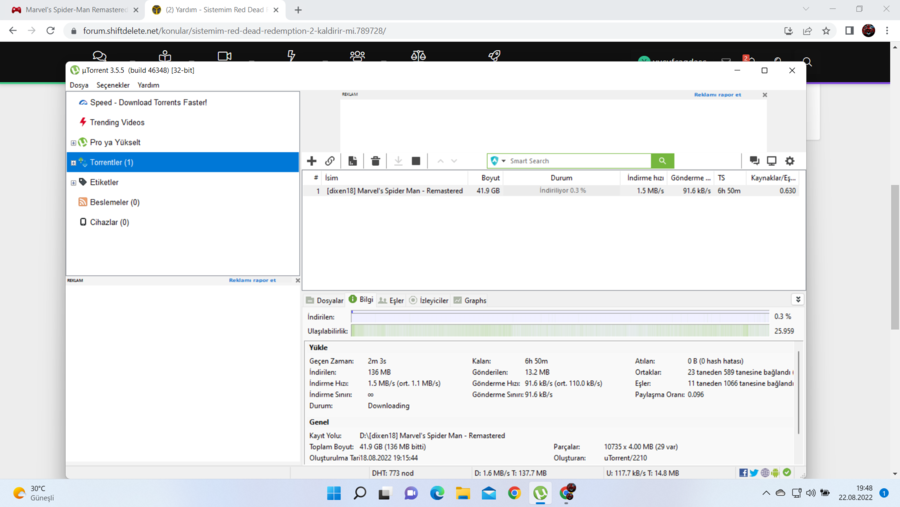Click the Add Torrent from URL link icon
The height and width of the screenshot is (507, 900).
(330, 161)
